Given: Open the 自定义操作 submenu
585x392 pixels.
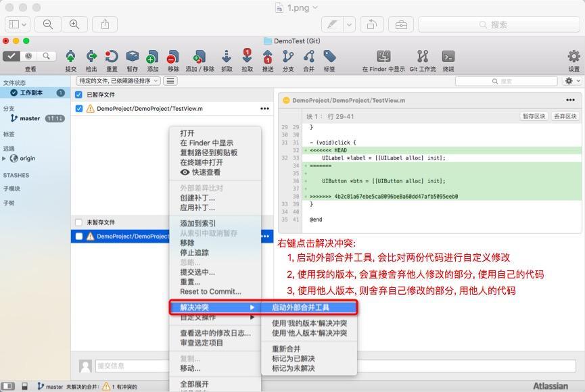Looking at the screenshot, I should 215,318.
